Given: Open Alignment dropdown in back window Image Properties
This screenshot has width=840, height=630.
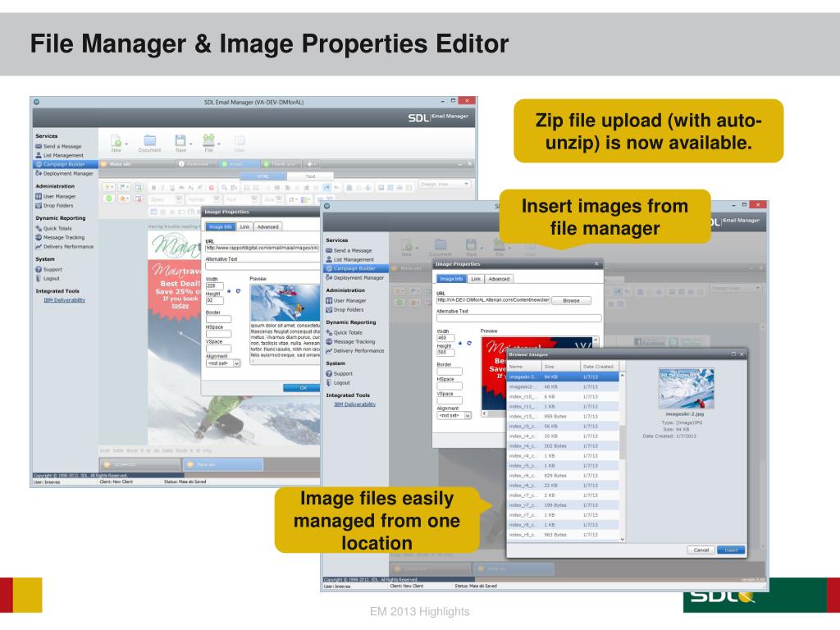Looking at the screenshot, I should 223,363.
